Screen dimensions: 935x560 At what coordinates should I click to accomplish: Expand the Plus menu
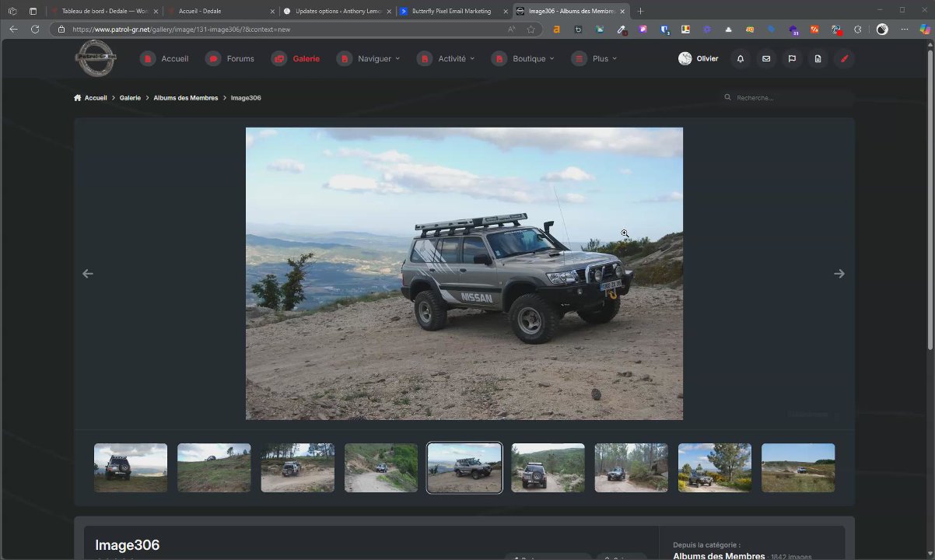click(594, 58)
